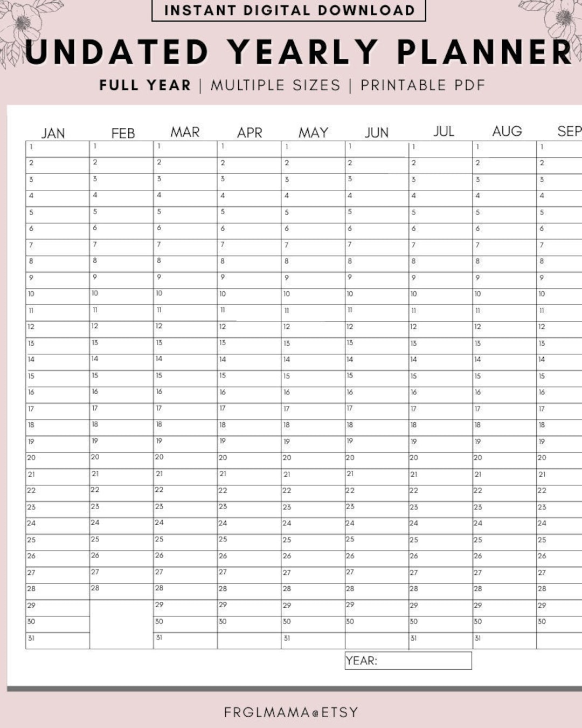This screenshot has width=582, height=728.
Task: Click the Undated Yearly Planner title
Action: (299, 52)
